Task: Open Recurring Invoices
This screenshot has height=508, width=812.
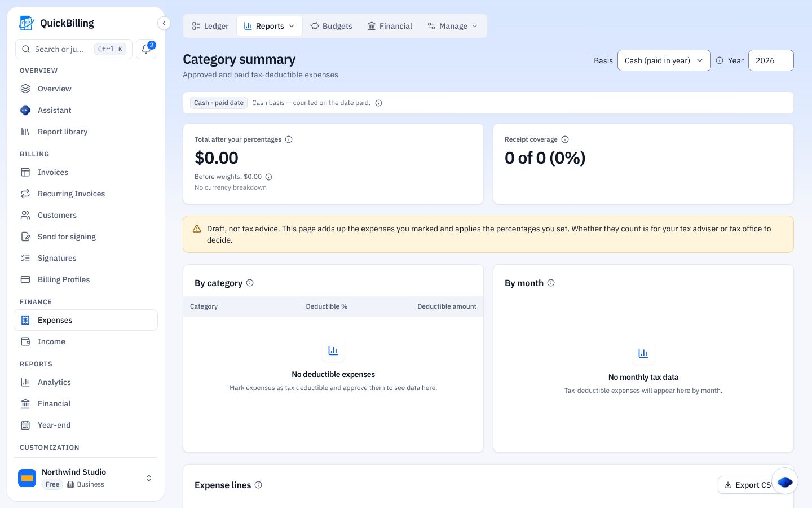Action: 86,194
